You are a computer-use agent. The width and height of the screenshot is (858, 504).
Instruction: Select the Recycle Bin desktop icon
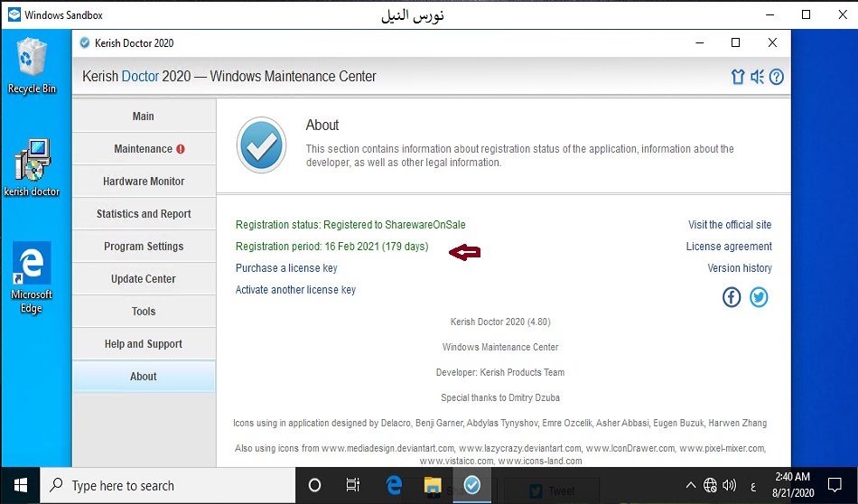(x=32, y=60)
